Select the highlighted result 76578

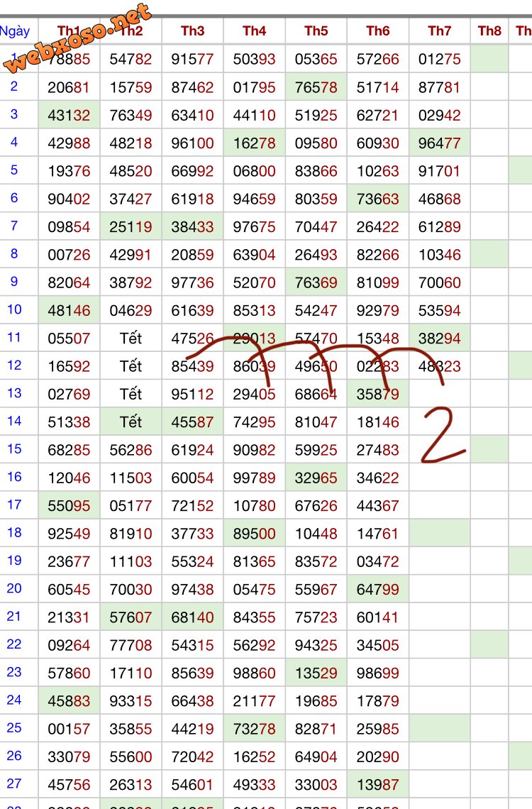coord(316,87)
